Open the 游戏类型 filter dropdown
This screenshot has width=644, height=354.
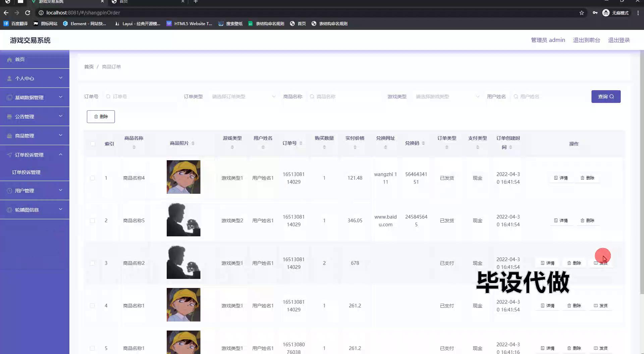[x=447, y=97]
